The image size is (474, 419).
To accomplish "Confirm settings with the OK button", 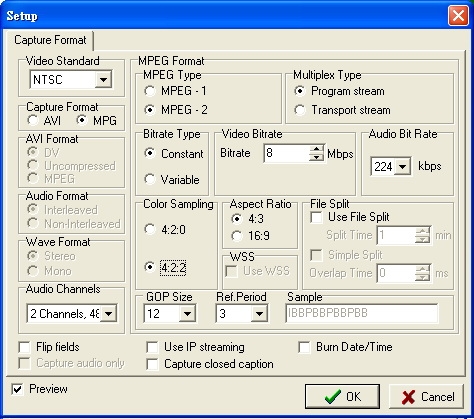I will 342,396.
